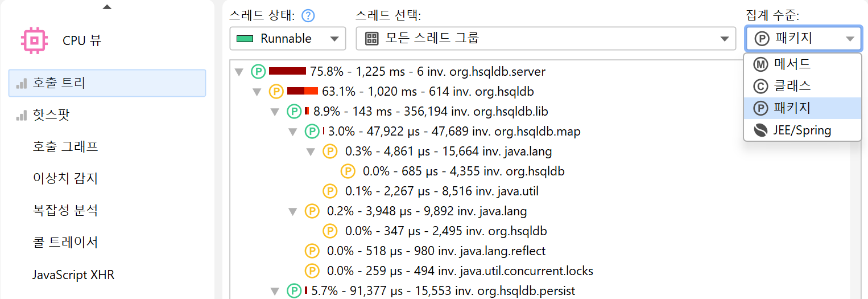Click the package icon of java.util.concurrent.locks
This screenshot has height=299, width=868.
coord(312,271)
